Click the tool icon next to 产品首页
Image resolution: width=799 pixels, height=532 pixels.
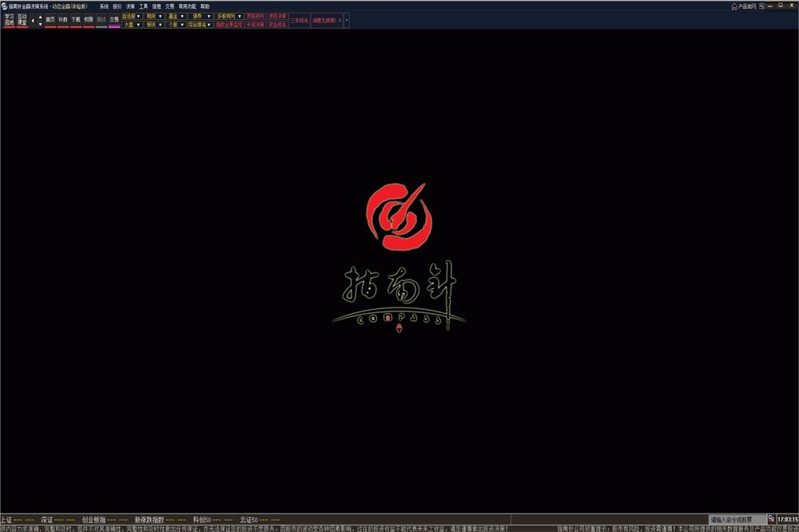coord(763,6)
